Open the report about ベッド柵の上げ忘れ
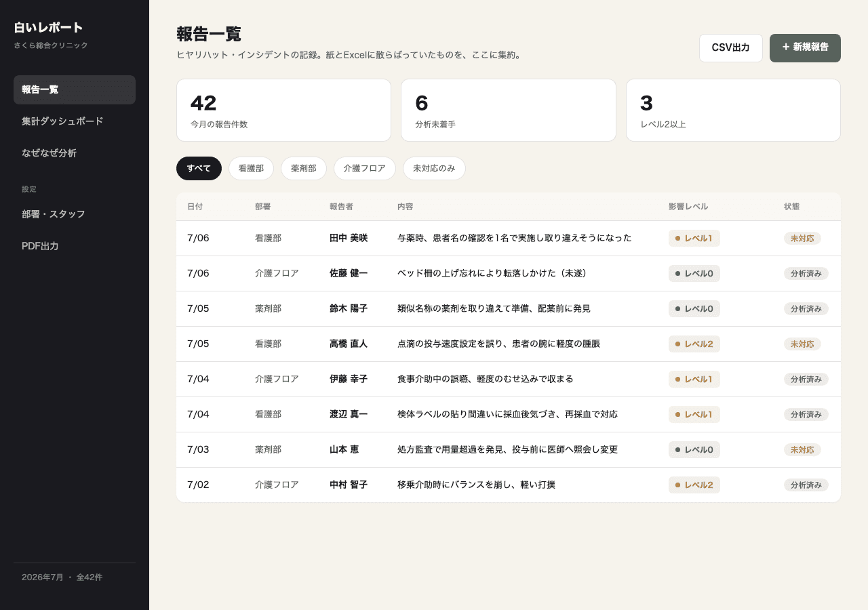Screen dimensions: 868x610 [x=492, y=273]
